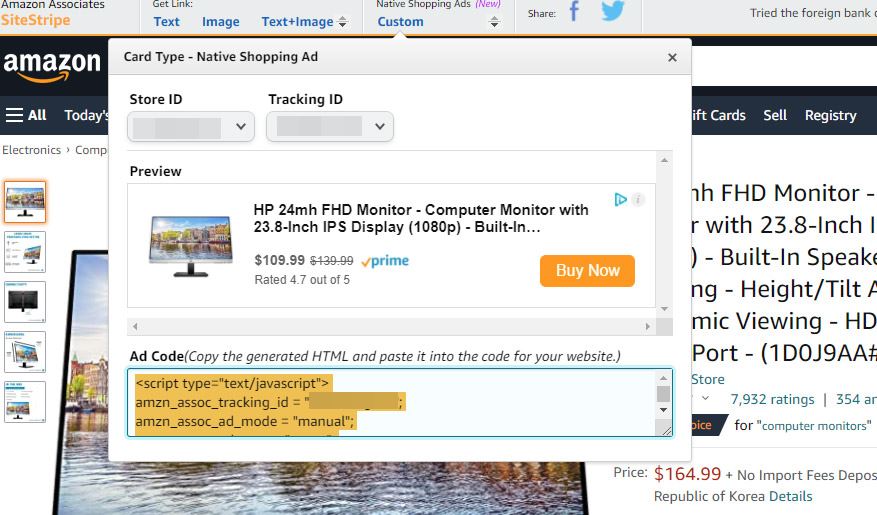
Task: Open the ratings dropdown chevron beside 7,932 ratings
Action: pyautogui.click(x=705, y=399)
